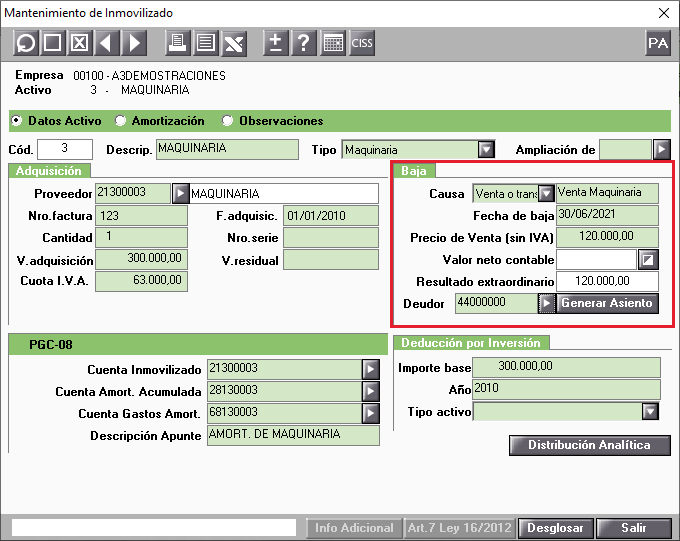Viewport: 680px width, 541px height.
Task: Click the Excel export toolbar icon
Action: pyautogui.click(x=234, y=43)
